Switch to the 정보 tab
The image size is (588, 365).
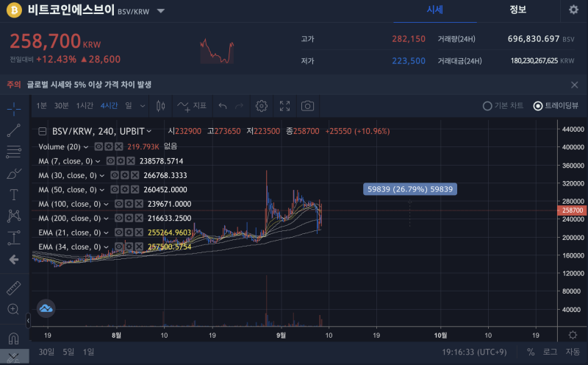pyautogui.click(x=518, y=10)
